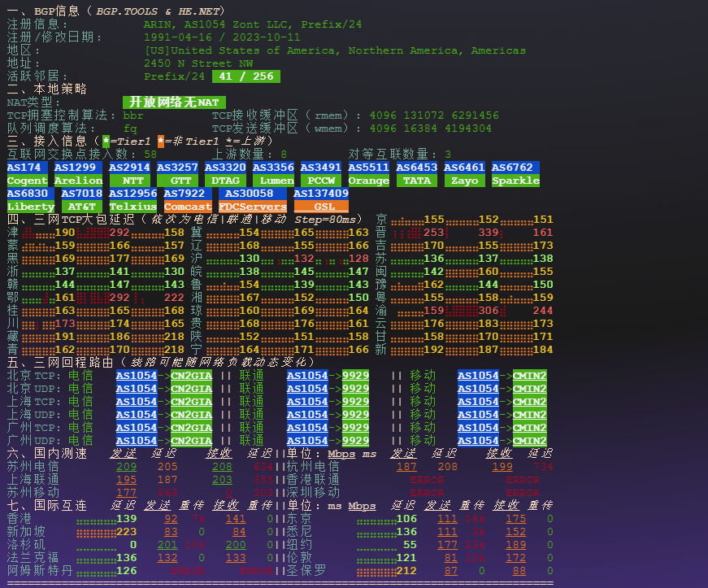708x588 pixels.
Task: Click the 伦敦 send speed value 81
Action: pos(450,558)
